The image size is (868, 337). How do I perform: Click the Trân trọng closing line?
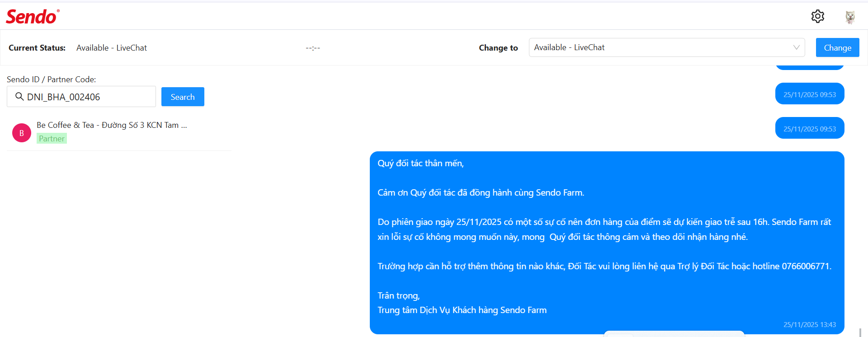click(399, 295)
